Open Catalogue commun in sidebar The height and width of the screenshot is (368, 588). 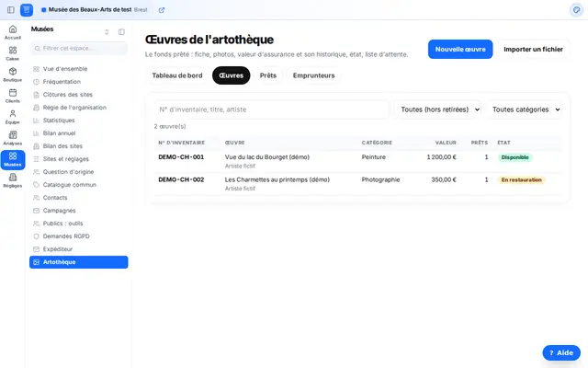79,185
